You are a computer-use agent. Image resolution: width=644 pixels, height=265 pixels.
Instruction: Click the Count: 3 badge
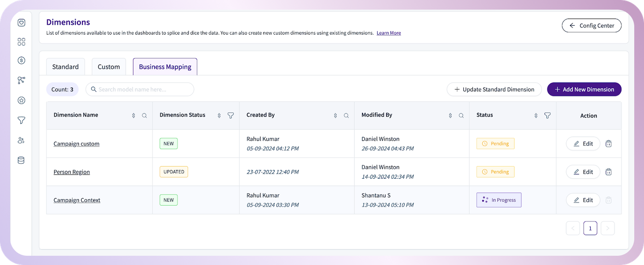[x=63, y=90]
